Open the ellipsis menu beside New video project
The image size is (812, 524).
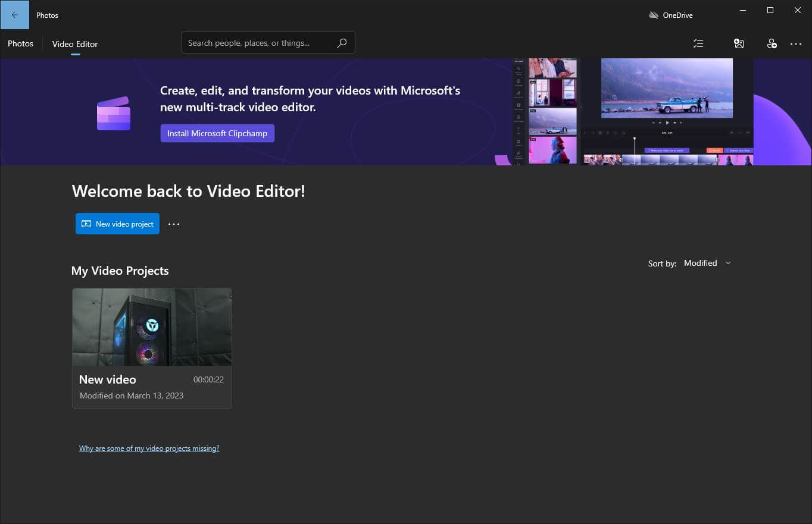174,224
